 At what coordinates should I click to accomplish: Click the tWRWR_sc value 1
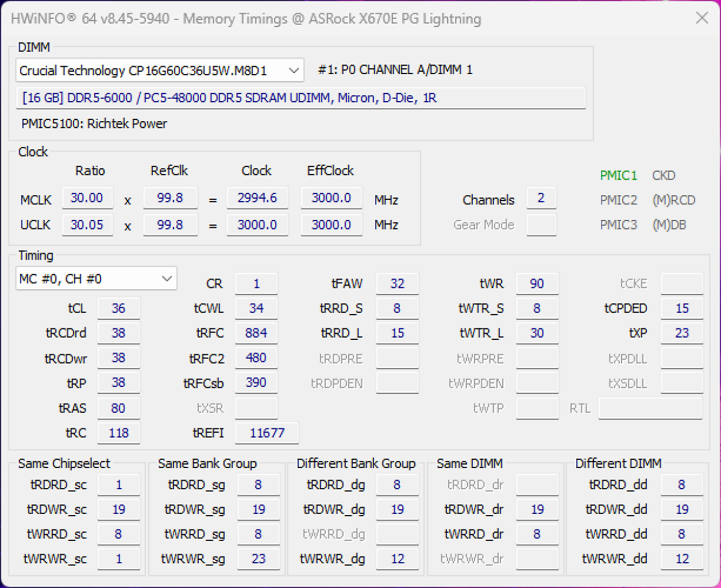point(118,559)
